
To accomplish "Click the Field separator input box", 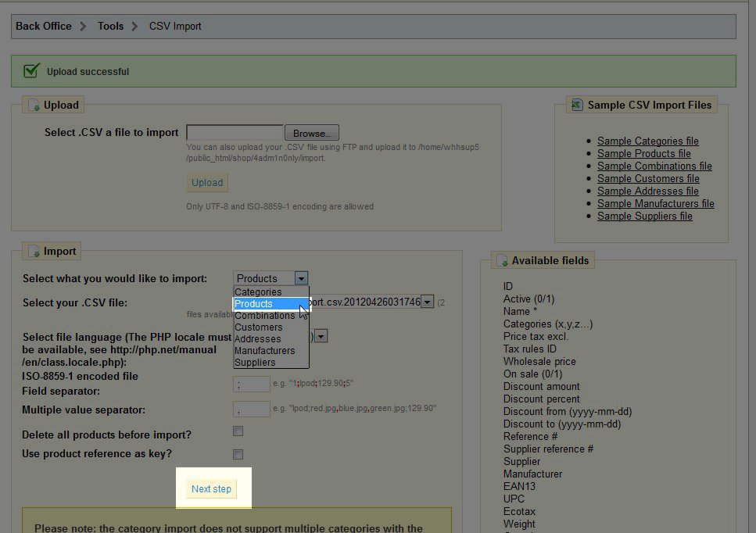I will pyautogui.click(x=251, y=385).
